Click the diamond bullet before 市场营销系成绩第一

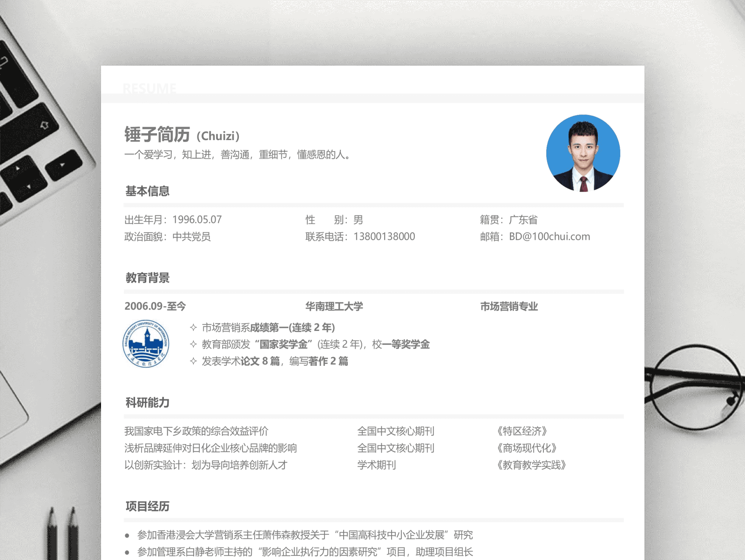[x=193, y=328]
